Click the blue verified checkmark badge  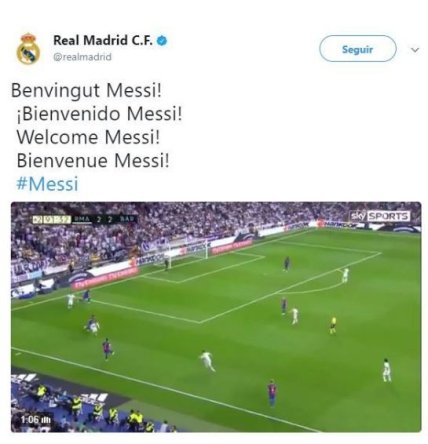(x=162, y=41)
